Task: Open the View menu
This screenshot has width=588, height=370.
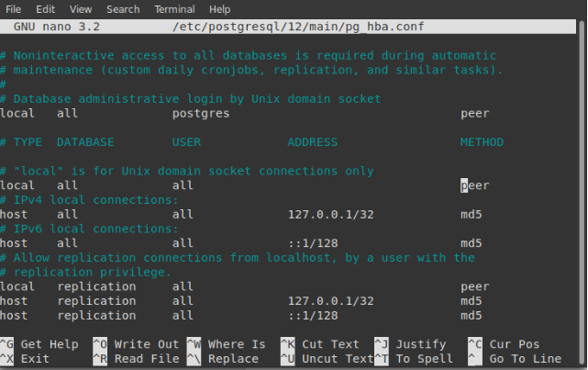Action: (x=81, y=9)
